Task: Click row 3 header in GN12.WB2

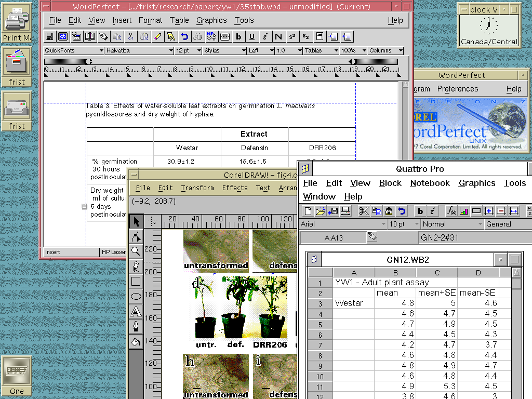Action: click(x=320, y=303)
